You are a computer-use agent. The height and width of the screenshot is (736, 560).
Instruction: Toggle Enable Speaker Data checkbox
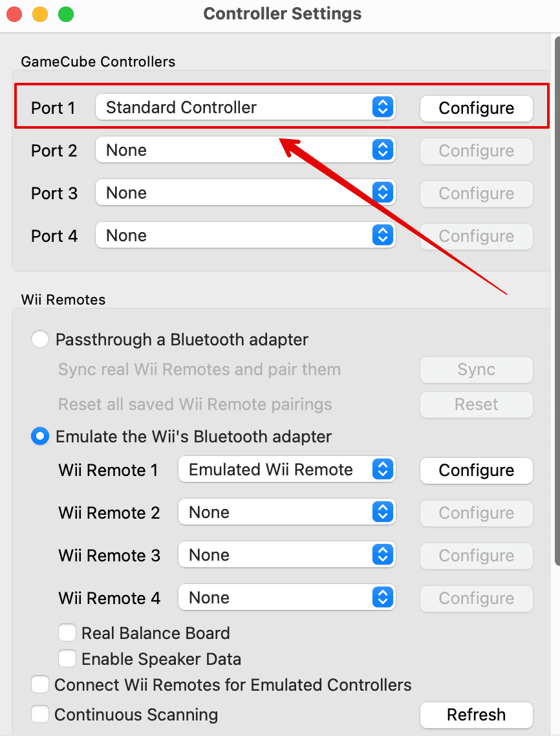67,659
